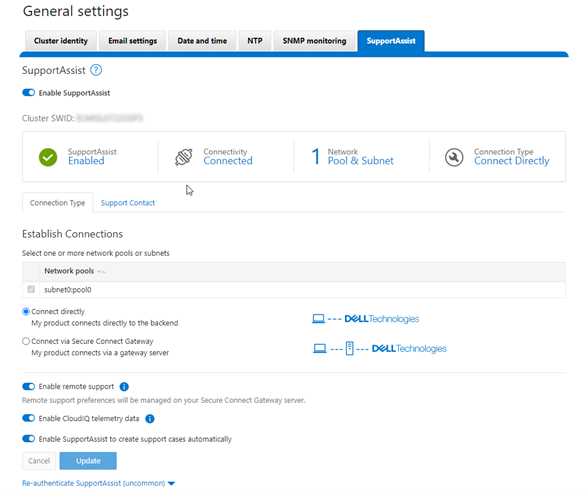Click 'My product connects directly to the backend'

point(105,323)
